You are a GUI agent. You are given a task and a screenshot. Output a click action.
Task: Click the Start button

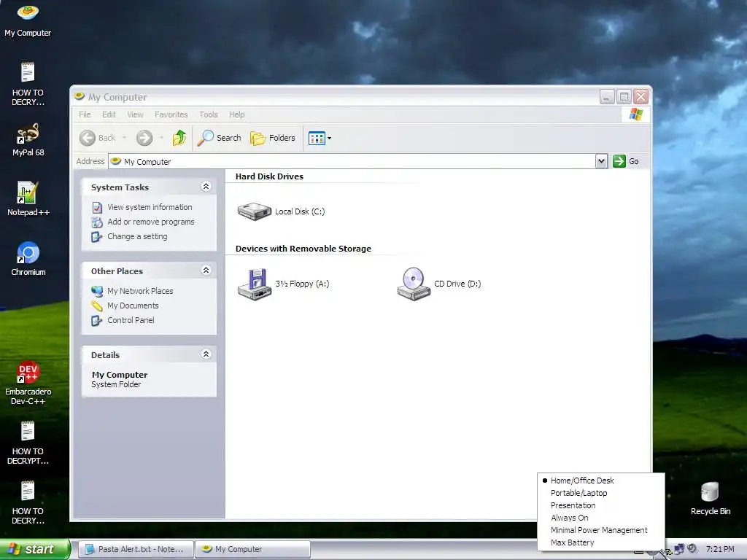tap(35, 549)
